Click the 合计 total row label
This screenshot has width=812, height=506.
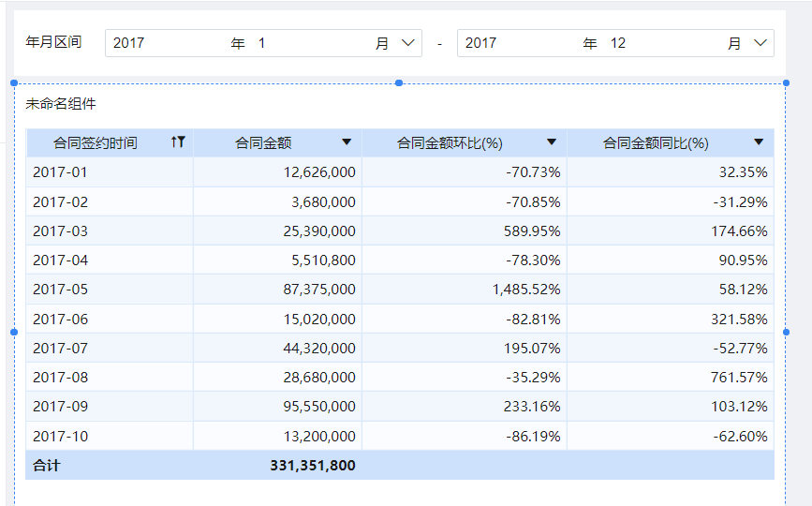46,465
